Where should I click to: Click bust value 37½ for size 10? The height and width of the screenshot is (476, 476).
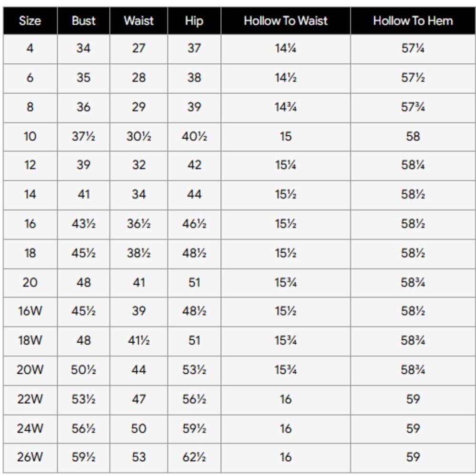(83, 136)
